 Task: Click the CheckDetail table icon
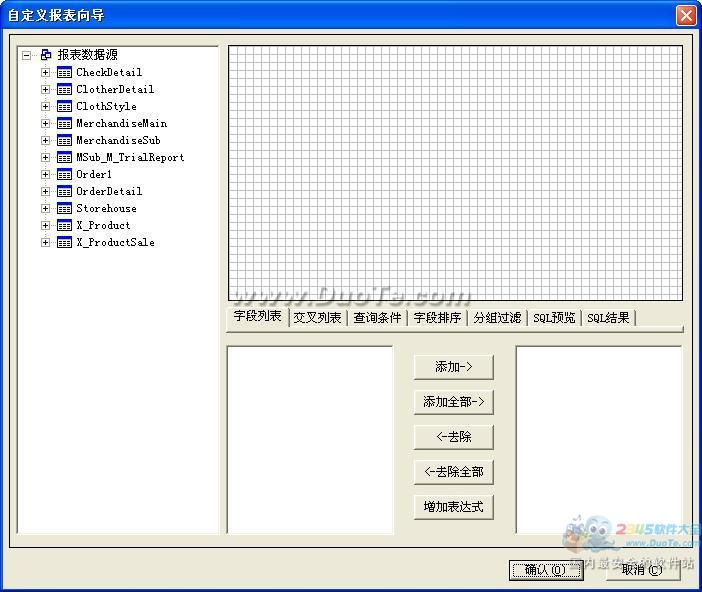pyautogui.click(x=64, y=72)
